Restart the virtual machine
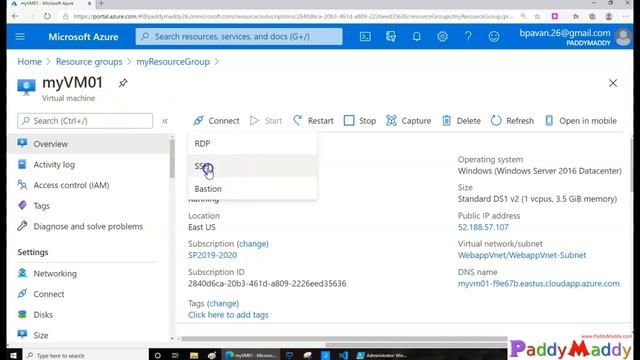Viewport: 640px width, 360px height. pos(313,121)
